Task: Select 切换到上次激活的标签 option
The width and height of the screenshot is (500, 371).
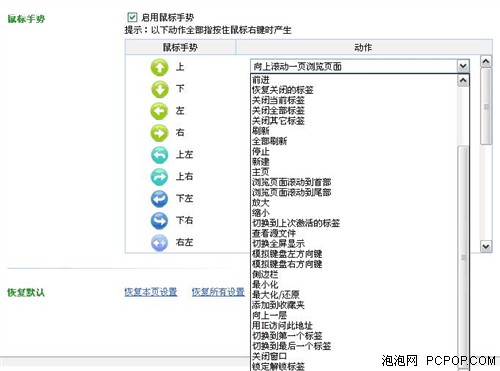Action: 296,223
